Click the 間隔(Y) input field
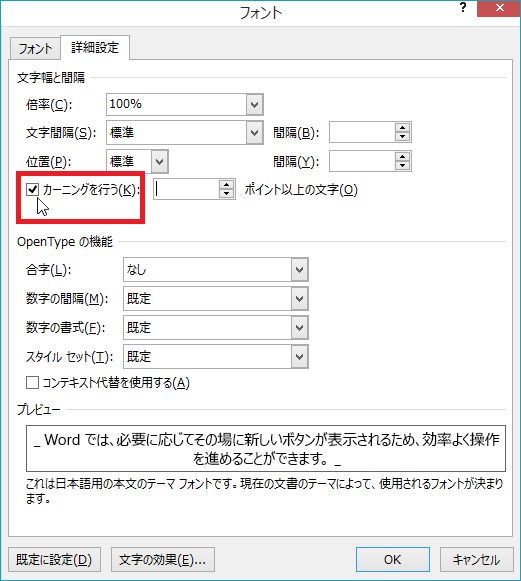The image size is (521, 581). tap(362, 161)
